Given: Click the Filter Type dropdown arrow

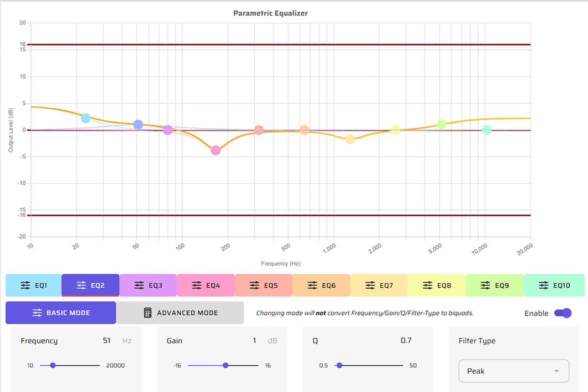Looking at the screenshot, I should (x=556, y=371).
